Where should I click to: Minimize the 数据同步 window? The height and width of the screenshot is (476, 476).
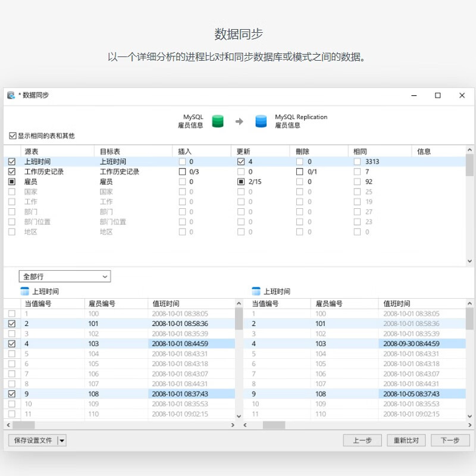414,95
